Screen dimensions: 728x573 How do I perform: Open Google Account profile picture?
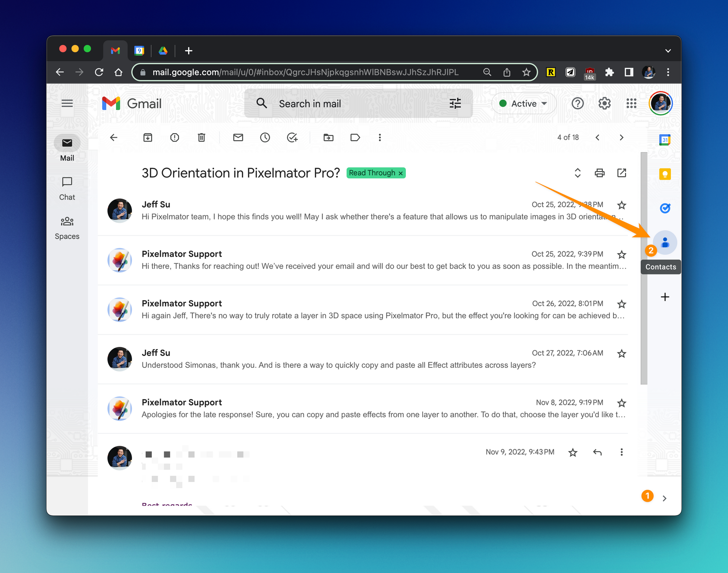coord(661,103)
